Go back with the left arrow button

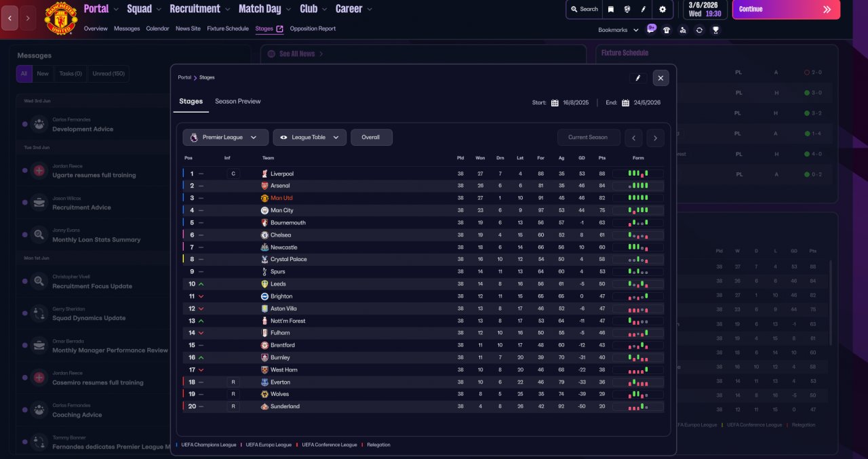[x=9, y=18]
